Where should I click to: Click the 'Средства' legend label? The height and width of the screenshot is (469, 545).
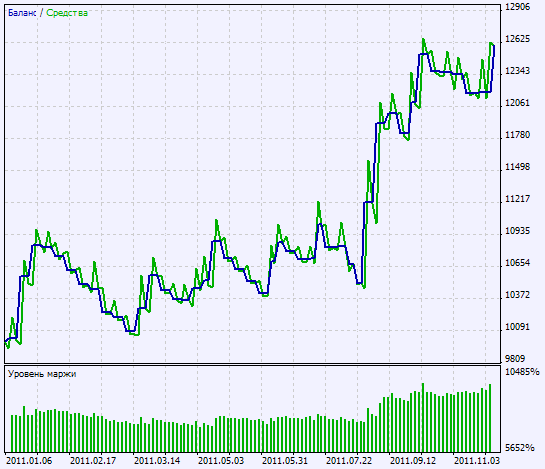pyautogui.click(x=67, y=13)
